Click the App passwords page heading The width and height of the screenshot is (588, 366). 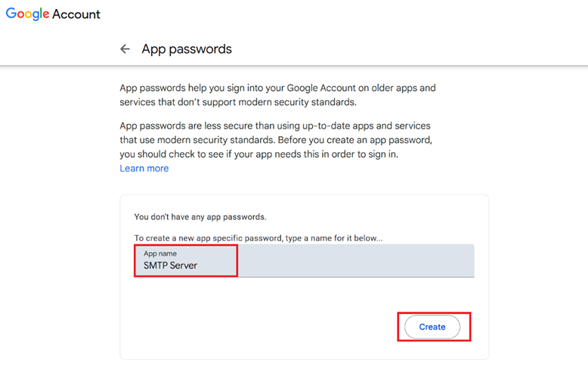(187, 49)
